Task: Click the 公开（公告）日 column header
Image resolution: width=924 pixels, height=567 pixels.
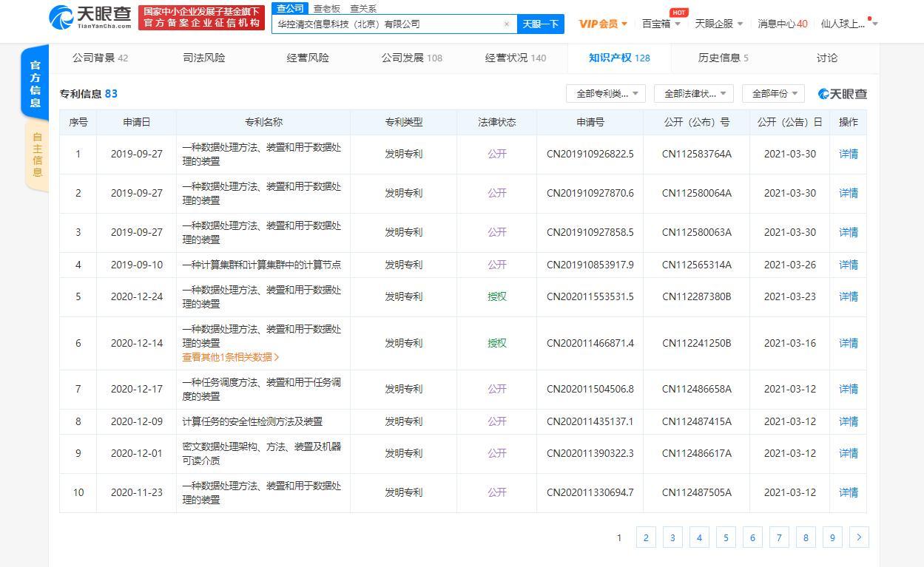Action: click(789, 122)
